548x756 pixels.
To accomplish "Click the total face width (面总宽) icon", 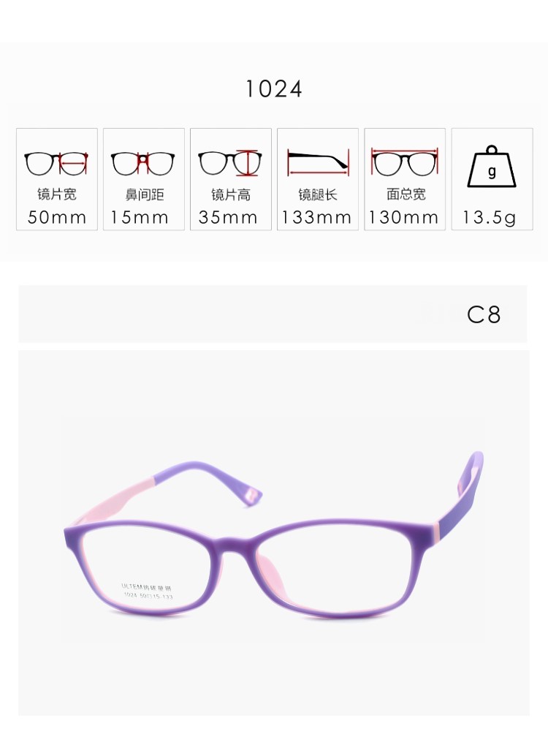I will click(405, 162).
